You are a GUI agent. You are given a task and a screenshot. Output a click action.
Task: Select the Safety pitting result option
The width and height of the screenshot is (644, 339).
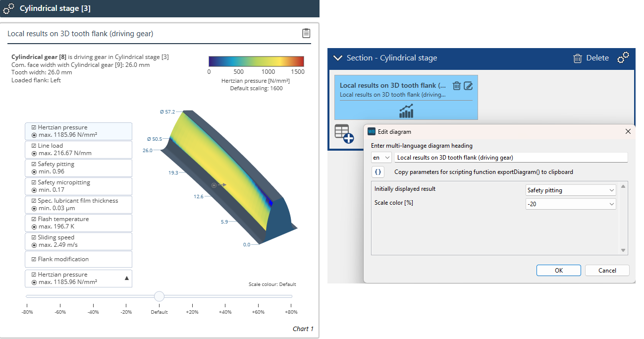[78, 168]
